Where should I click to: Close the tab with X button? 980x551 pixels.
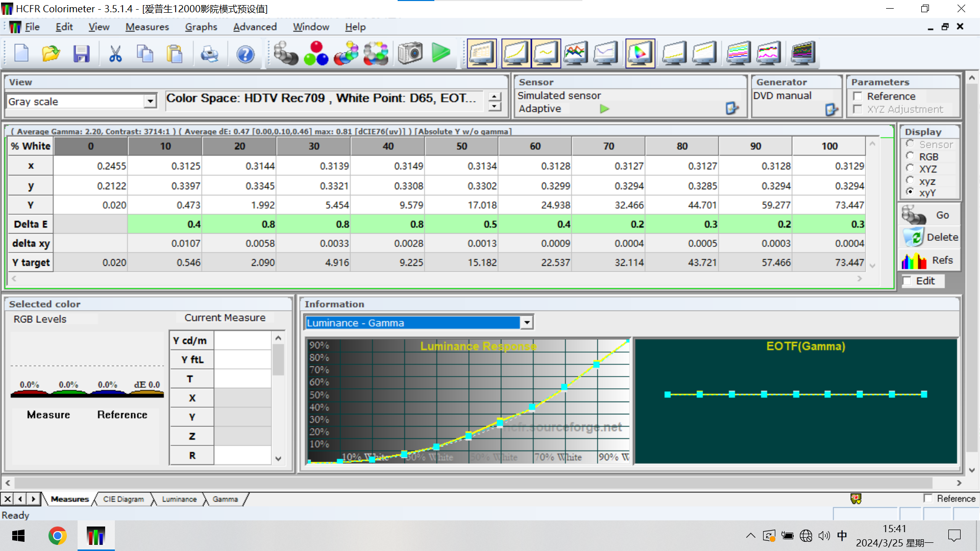(x=8, y=499)
